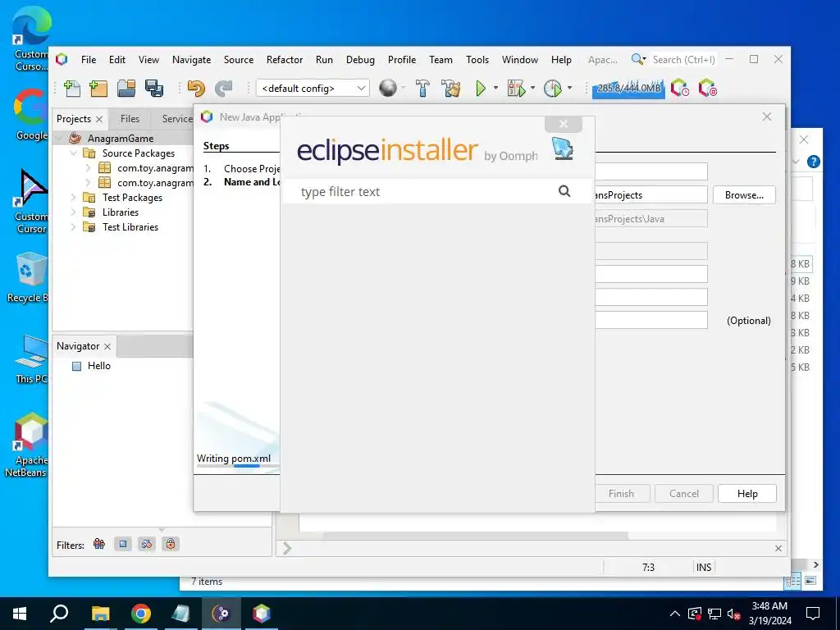Image resolution: width=840 pixels, height=630 pixels.
Task: Expand the Test Packages tree node
Action: pos(73,197)
